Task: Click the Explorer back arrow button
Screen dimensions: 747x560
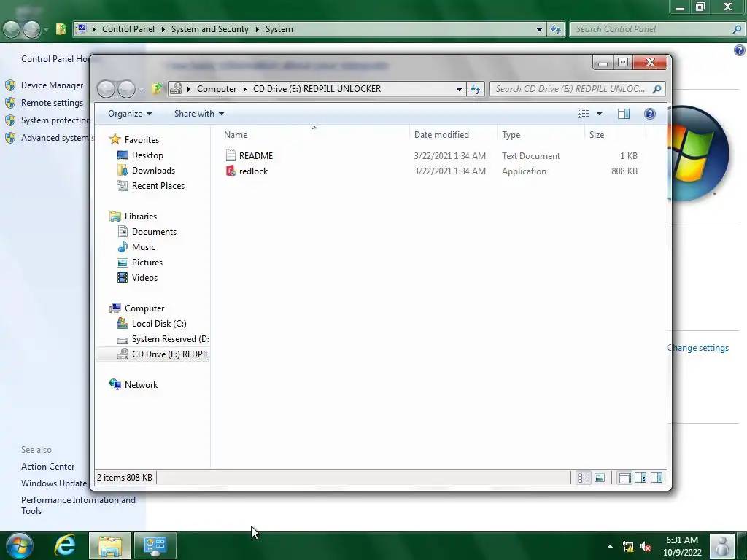Action: pyautogui.click(x=107, y=89)
